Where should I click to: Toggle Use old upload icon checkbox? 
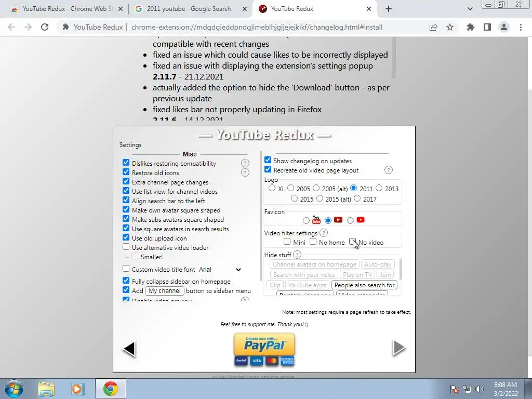(x=126, y=237)
